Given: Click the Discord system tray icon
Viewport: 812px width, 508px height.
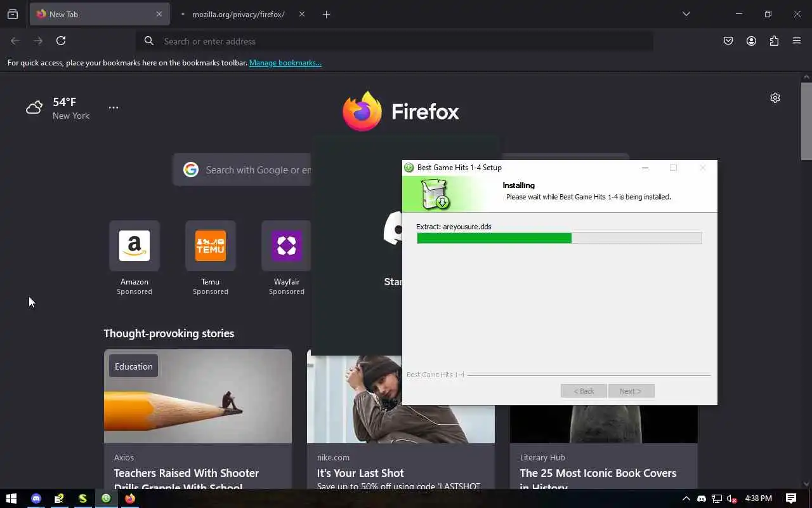Looking at the screenshot, I should click(x=702, y=498).
